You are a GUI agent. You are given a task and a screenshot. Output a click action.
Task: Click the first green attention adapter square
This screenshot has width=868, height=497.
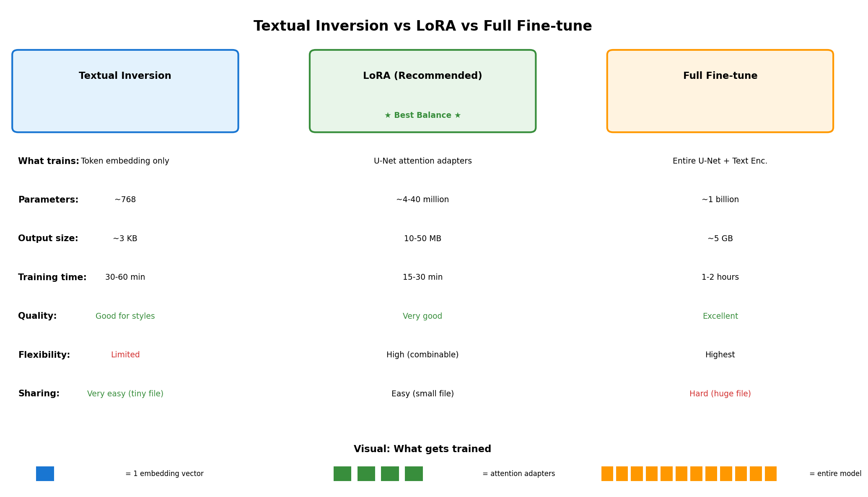tap(342, 474)
